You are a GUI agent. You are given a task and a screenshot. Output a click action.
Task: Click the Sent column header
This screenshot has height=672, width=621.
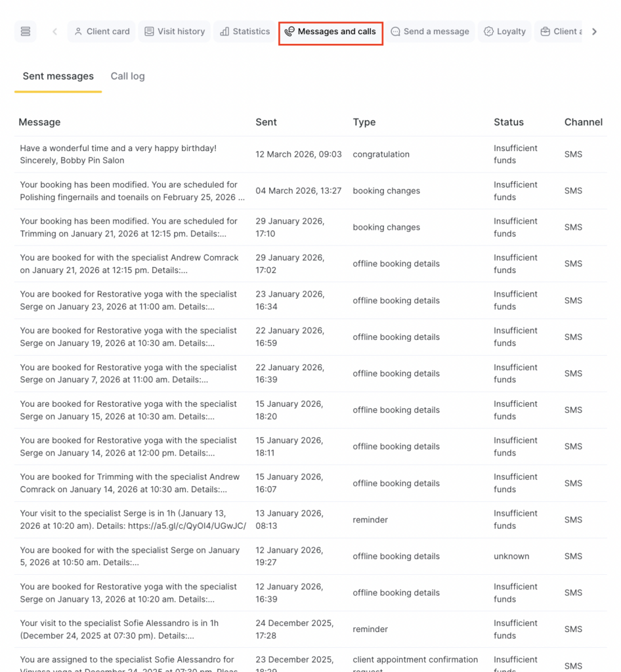[x=266, y=122]
